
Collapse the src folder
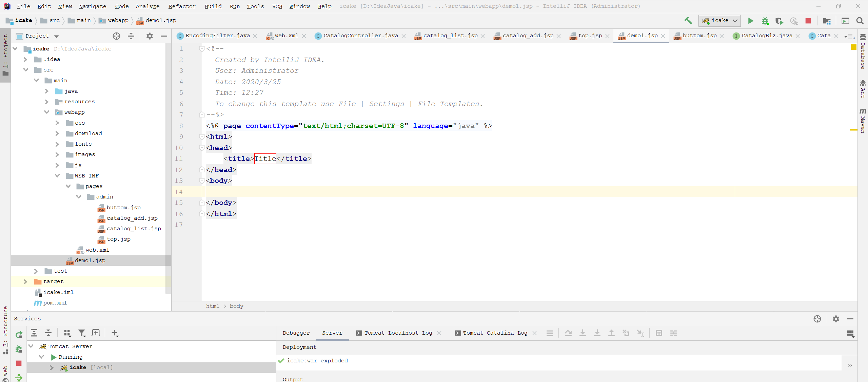26,70
